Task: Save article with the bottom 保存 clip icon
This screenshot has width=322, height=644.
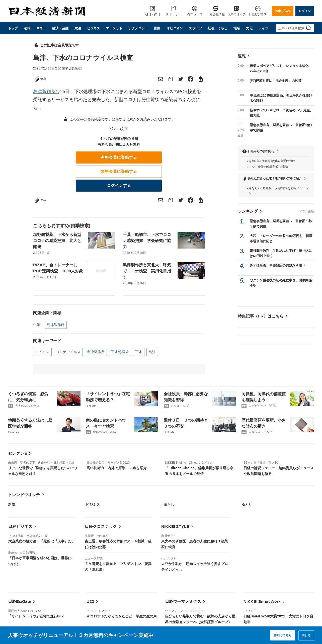Action: pyautogui.click(x=40, y=200)
